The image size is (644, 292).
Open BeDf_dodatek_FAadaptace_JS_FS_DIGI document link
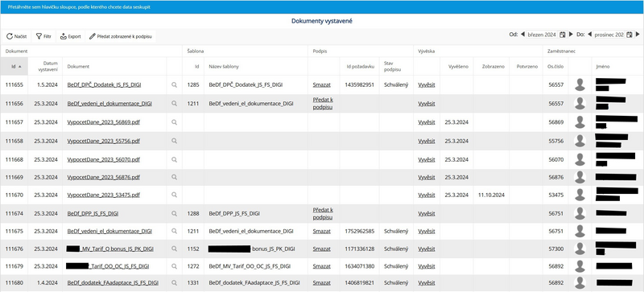[x=113, y=283]
